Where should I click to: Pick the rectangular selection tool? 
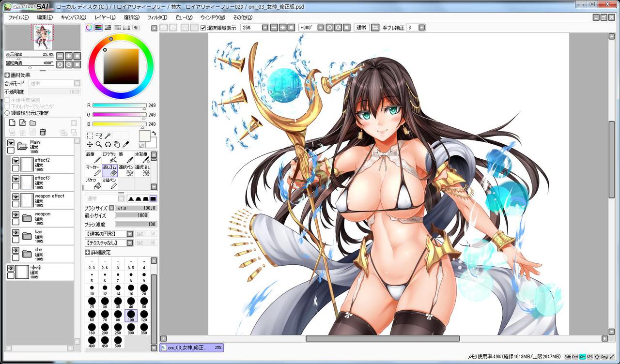click(x=90, y=136)
